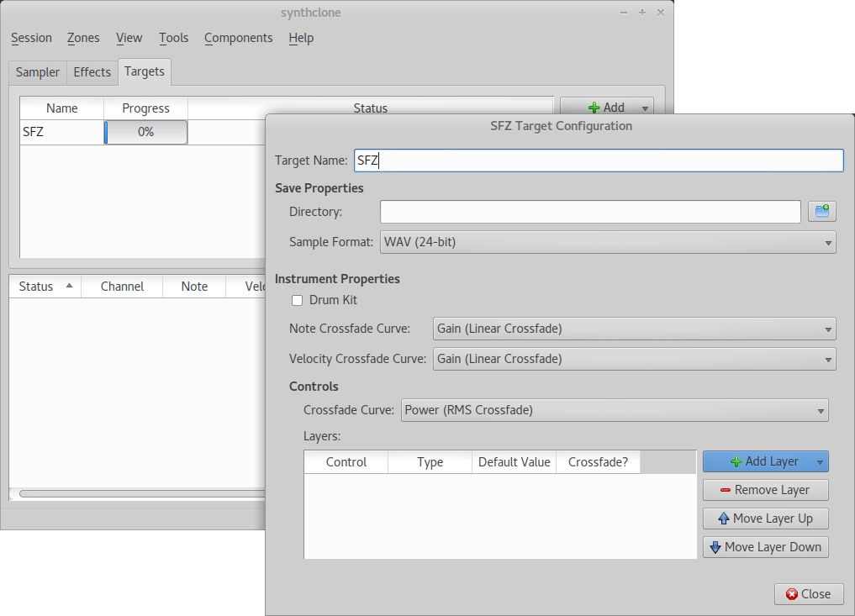Sort zones by Status column header
855x616 pixels.
[x=45, y=287]
